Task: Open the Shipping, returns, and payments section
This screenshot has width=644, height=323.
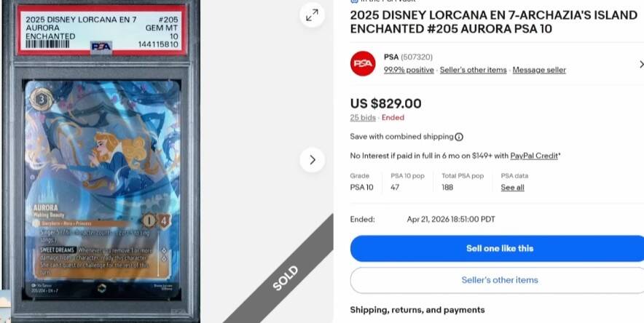Action: (417, 310)
